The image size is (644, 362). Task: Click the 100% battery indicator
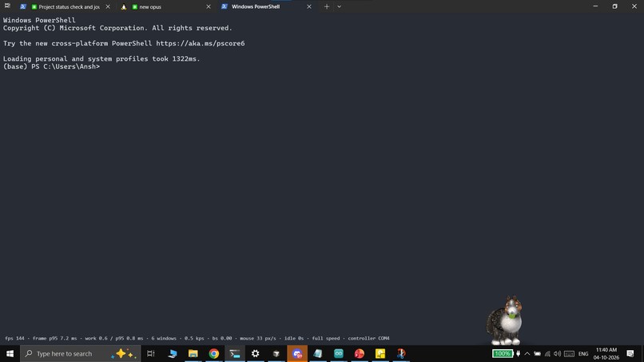(503, 353)
